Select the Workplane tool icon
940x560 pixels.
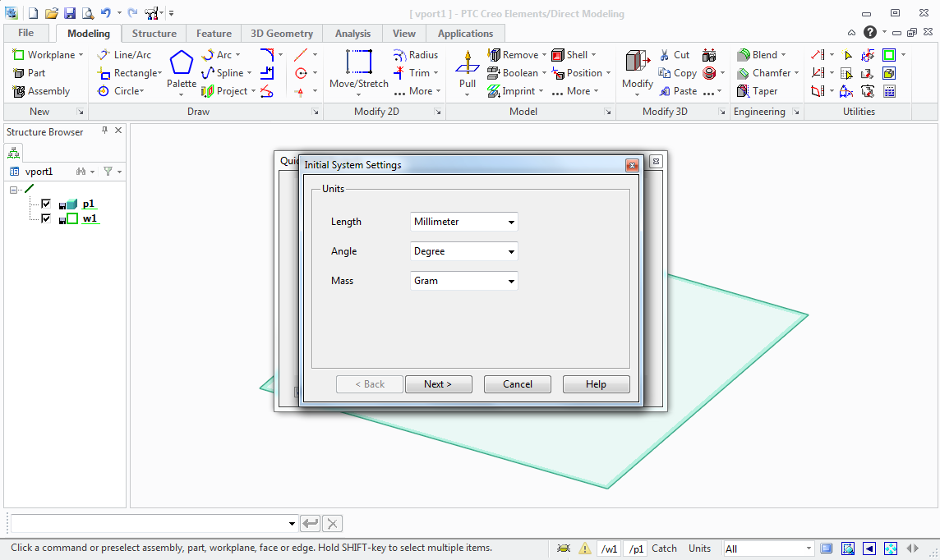pos(18,54)
